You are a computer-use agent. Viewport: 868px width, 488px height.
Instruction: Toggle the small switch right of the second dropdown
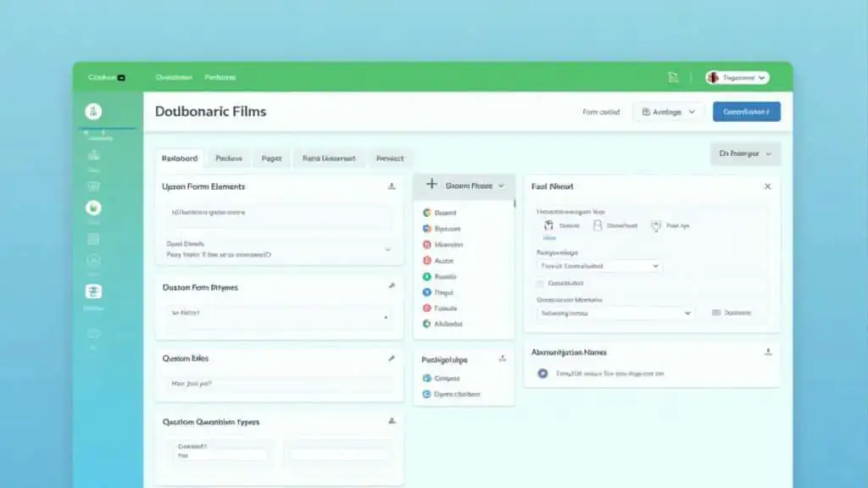716,313
